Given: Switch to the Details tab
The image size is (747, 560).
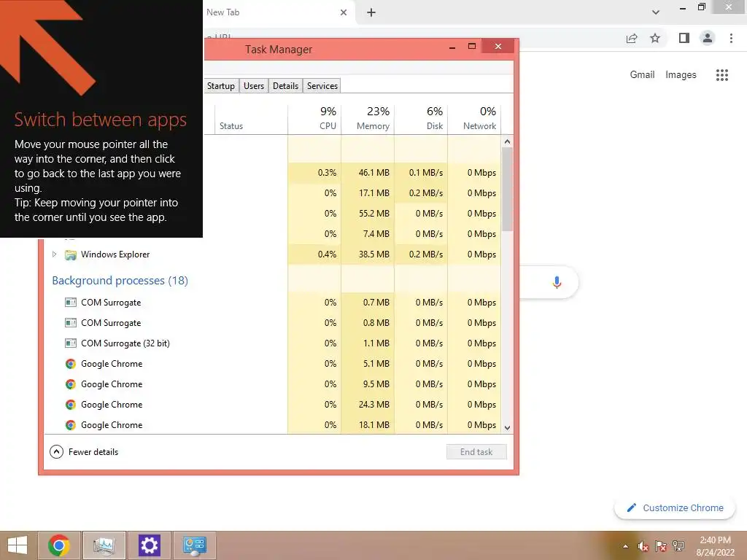Looking at the screenshot, I should pyautogui.click(x=285, y=86).
